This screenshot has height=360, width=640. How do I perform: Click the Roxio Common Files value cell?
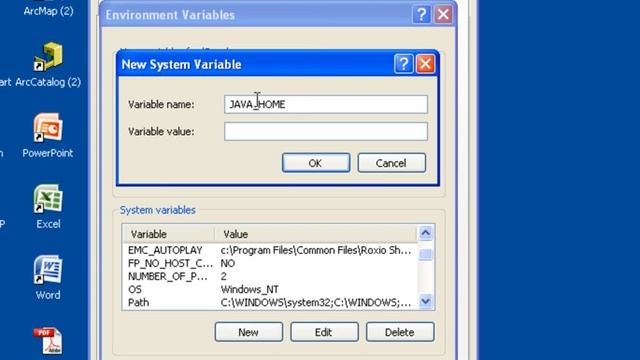coord(316,250)
